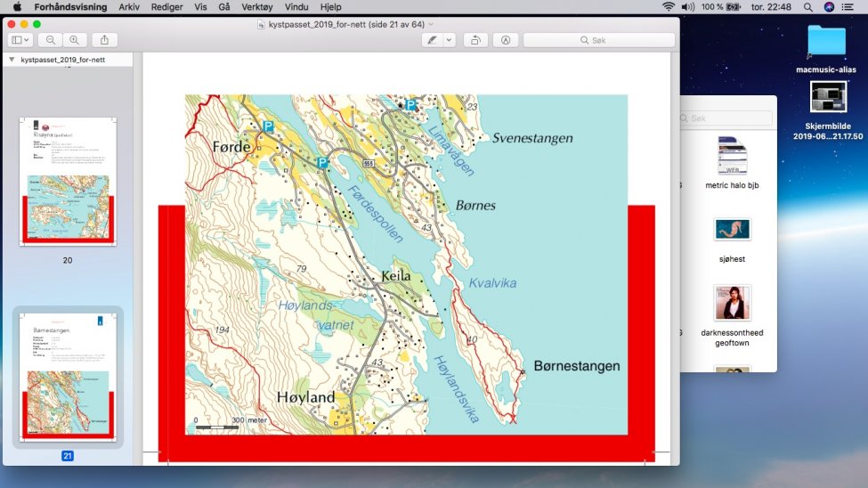Open the Vindu menu
The image size is (868, 488).
tap(296, 6)
